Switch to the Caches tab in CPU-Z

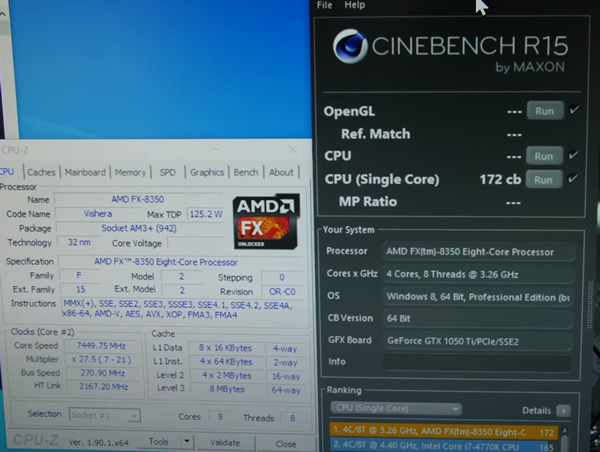click(x=41, y=172)
